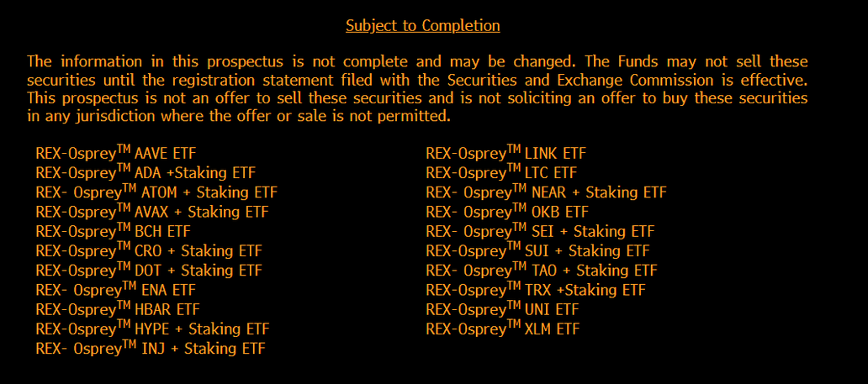Select the ATOM + Staking ETF entry

click(x=156, y=192)
